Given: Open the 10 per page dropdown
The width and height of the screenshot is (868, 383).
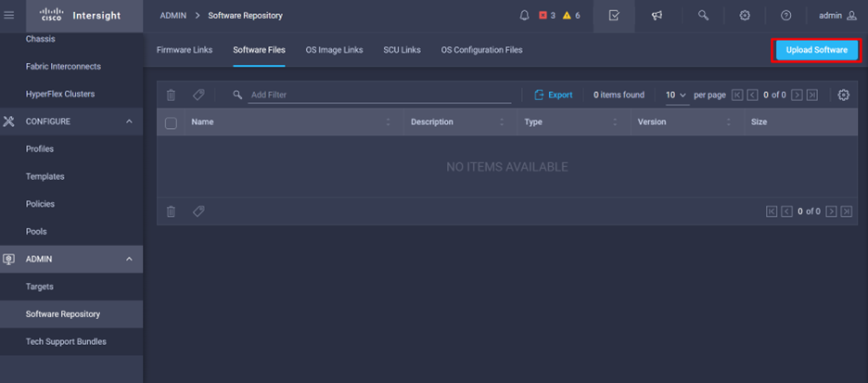Looking at the screenshot, I should coord(676,96).
